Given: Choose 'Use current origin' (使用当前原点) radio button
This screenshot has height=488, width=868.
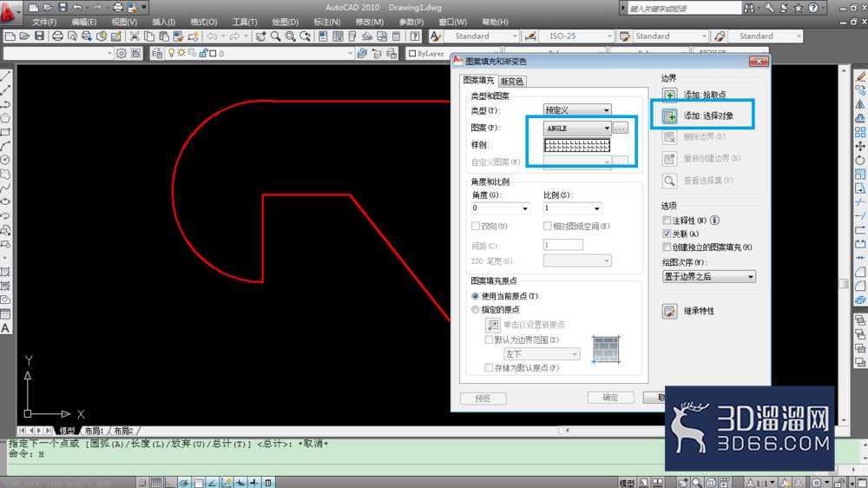Looking at the screenshot, I should tap(475, 296).
